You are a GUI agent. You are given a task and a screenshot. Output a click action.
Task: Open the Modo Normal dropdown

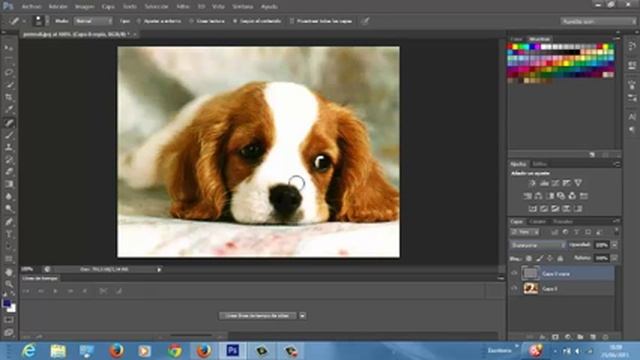tap(93, 21)
